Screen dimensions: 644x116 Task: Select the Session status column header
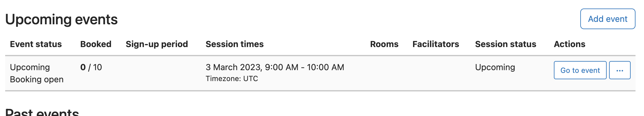tap(506, 44)
